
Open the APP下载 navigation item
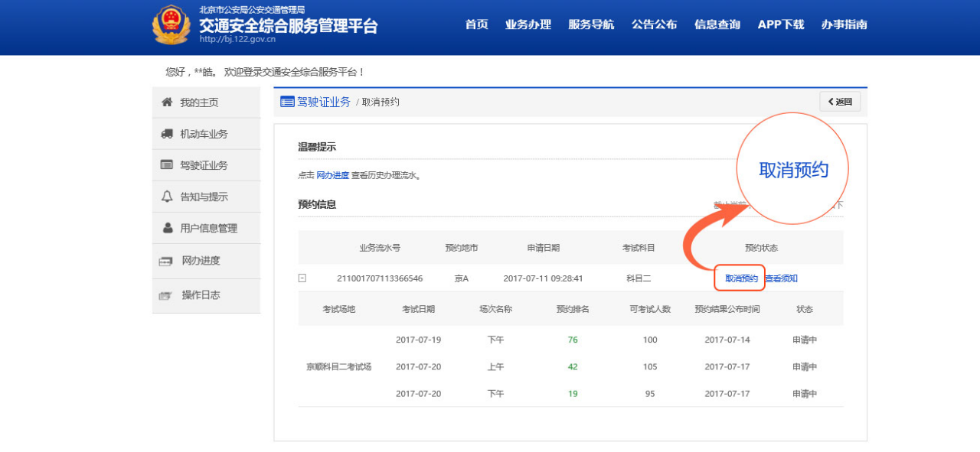point(780,24)
